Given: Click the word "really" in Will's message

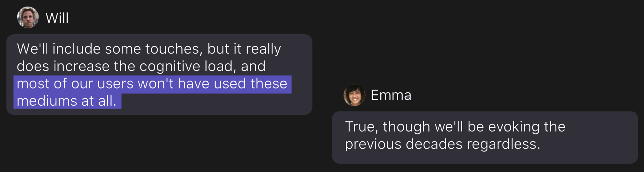Looking at the screenshot, I should coord(263,49).
